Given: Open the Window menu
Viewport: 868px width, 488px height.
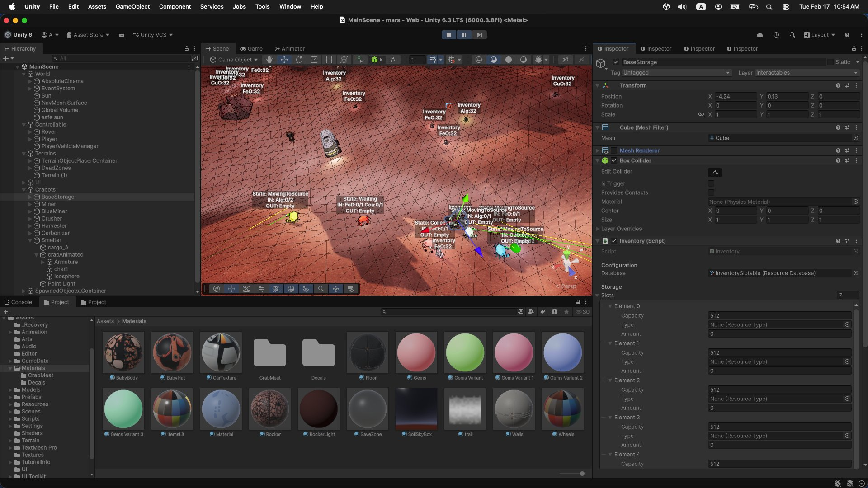Looking at the screenshot, I should click(290, 7).
